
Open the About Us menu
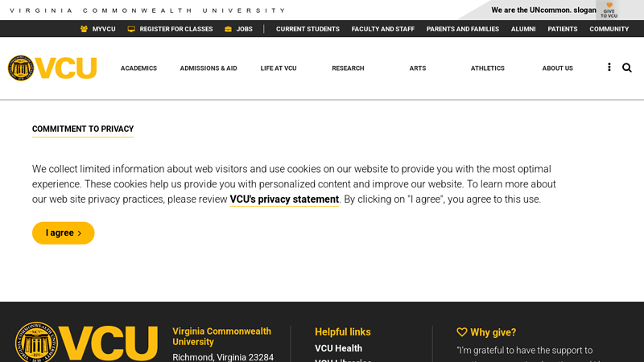point(557,68)
